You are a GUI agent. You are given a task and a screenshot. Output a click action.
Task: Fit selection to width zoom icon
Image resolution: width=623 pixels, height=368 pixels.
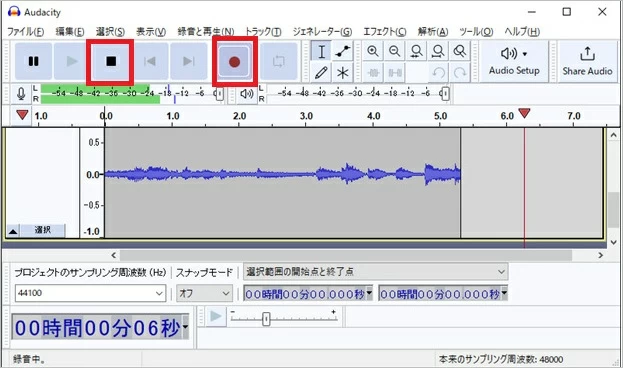pyautogui.click(x=416, y=51)
